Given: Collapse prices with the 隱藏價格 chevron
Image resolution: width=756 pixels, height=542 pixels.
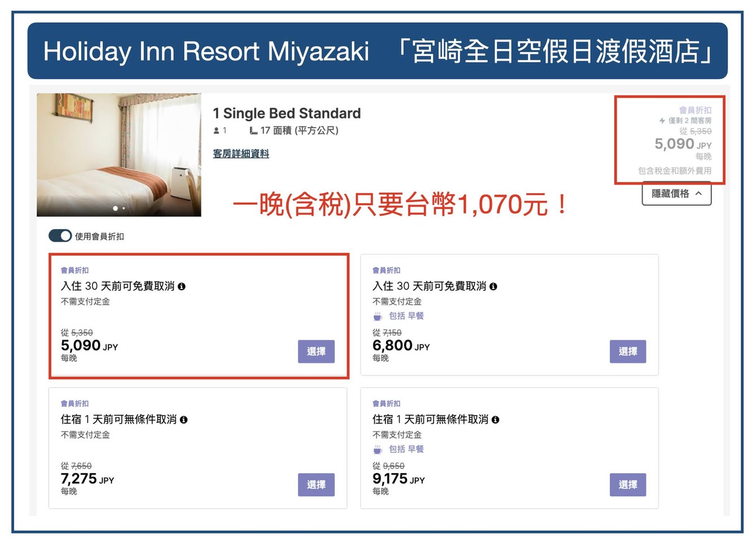Looking at the screenshot, I should 699,194.
